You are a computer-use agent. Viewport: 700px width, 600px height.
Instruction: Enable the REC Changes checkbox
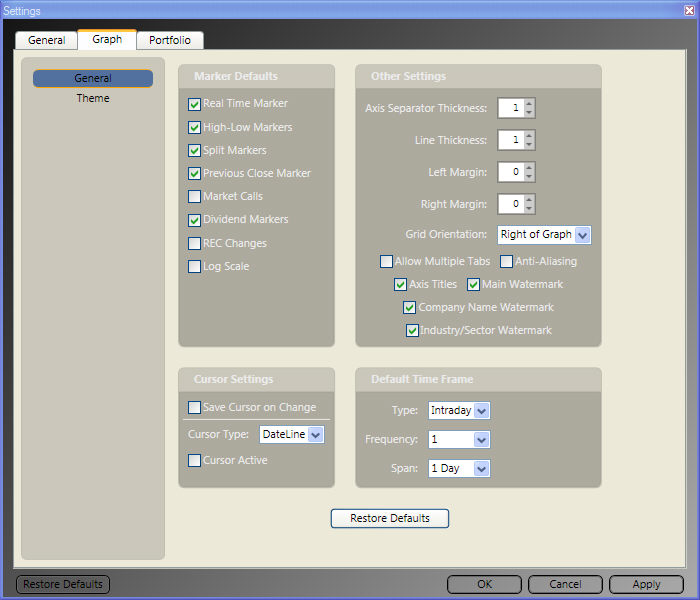(x=195, y=243)
